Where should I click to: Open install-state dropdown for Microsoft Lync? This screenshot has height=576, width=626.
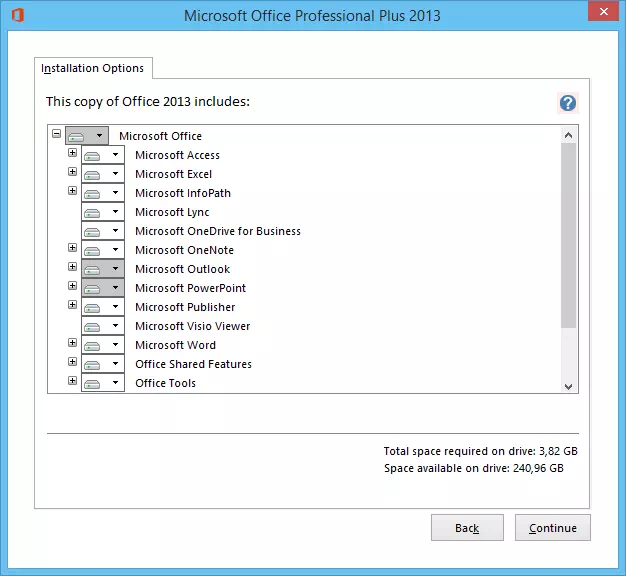pos(103,212)
